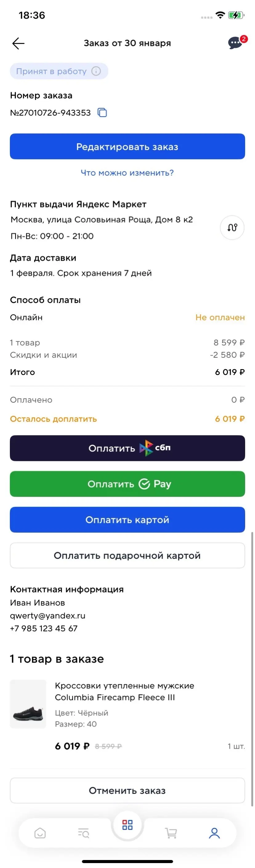Open route map to pickup point
The width and height of the screenshot is (255, 868).
232,228
